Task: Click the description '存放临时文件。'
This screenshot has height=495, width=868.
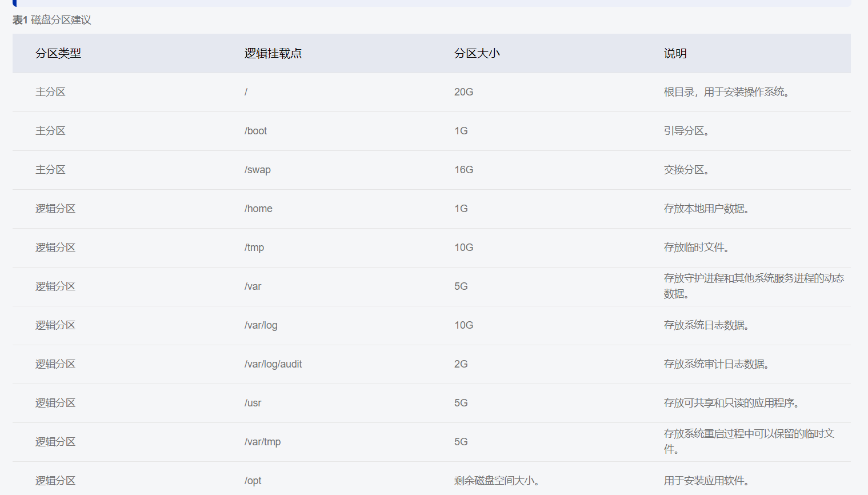Action: coord(697,247)
